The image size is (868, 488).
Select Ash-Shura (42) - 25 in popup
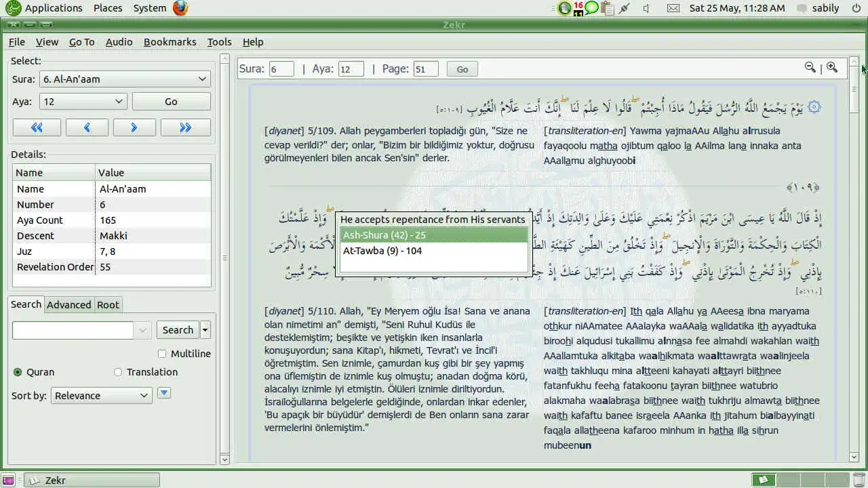[x=433, y=235]
